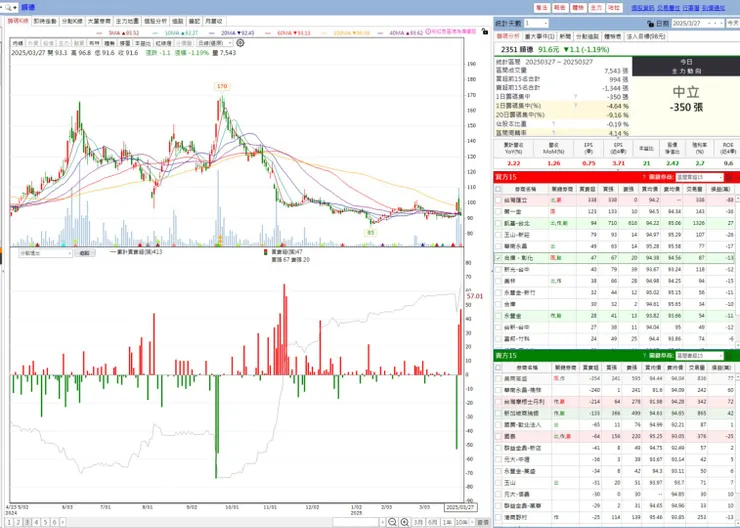Click help icon next to 1日籌碼集中 張 row

click(x=575, y=97)
